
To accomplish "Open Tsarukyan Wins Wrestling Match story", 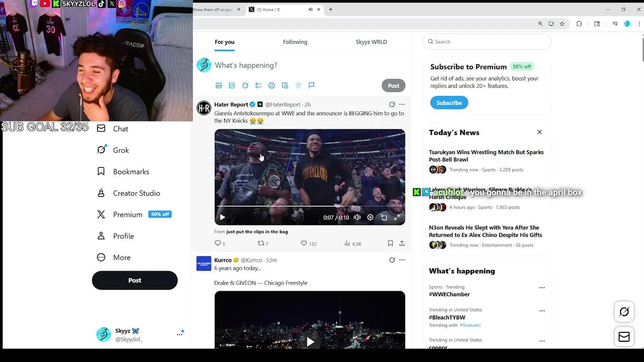I will pyautogui.click(x=487, y=156).
